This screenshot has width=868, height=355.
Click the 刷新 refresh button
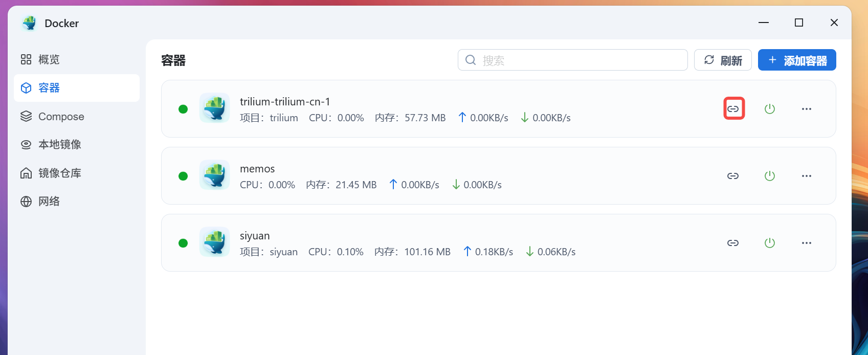point(723,60)
